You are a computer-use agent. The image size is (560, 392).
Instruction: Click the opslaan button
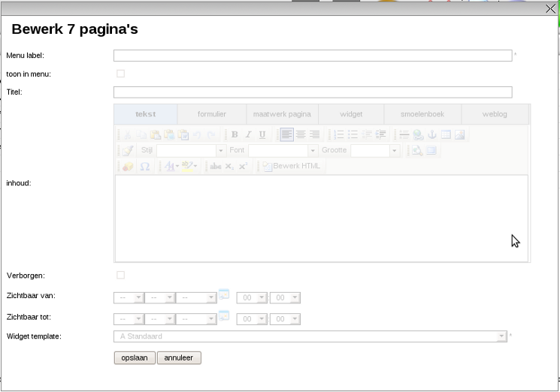[135, 357]
